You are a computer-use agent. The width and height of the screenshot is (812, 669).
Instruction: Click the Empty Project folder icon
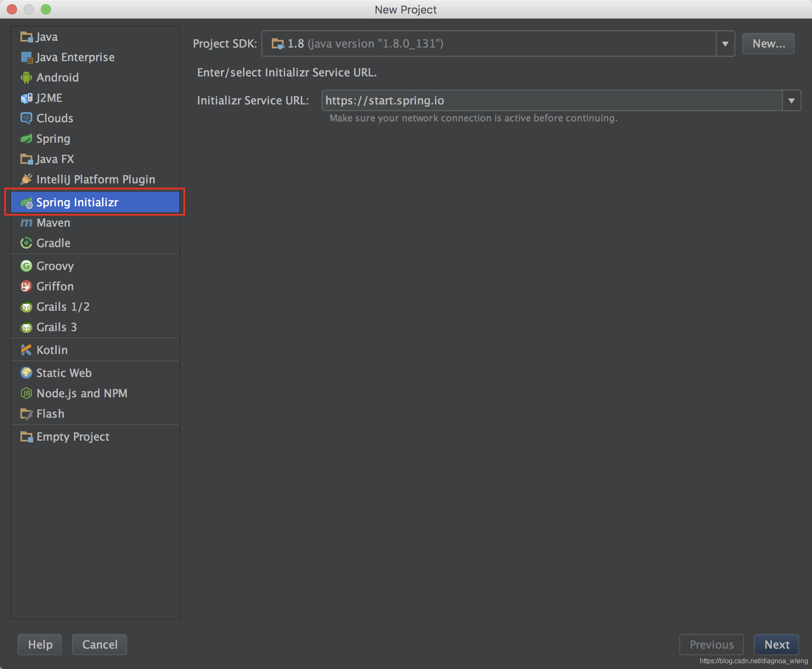pyautogui.click(x=26, y=436)
